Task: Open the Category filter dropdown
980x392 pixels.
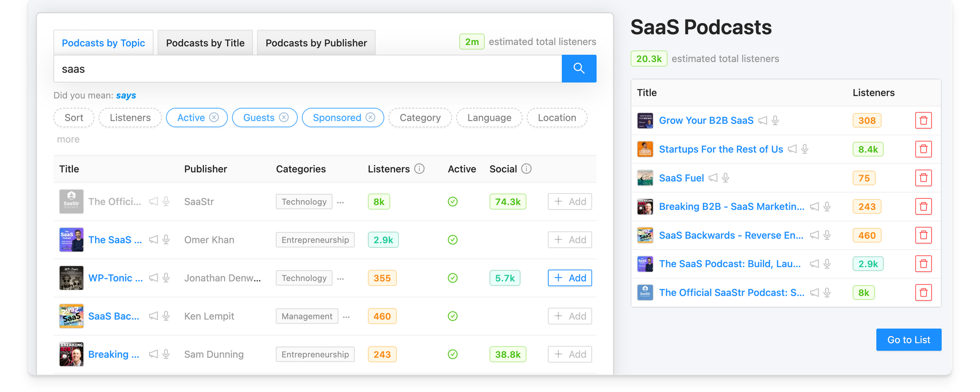Action: point(420,118)
